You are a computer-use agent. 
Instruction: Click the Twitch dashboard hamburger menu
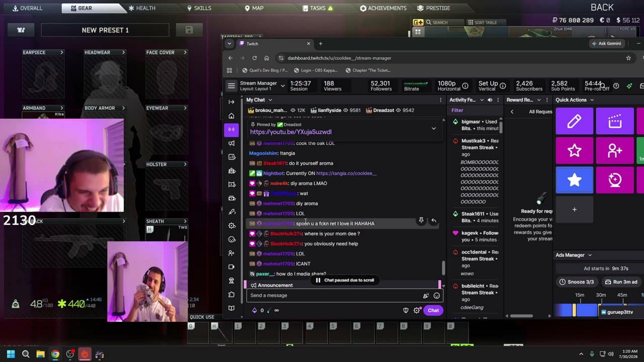click(x=231, y=85)
